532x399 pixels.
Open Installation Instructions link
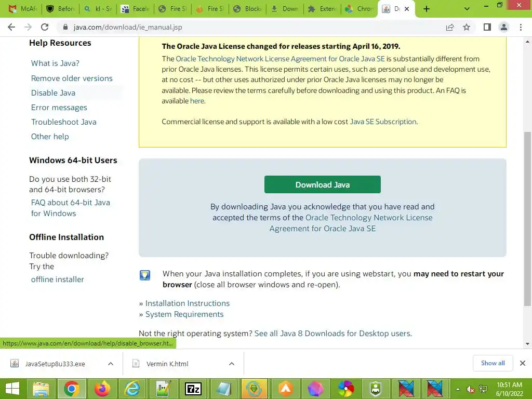point(187,303)
